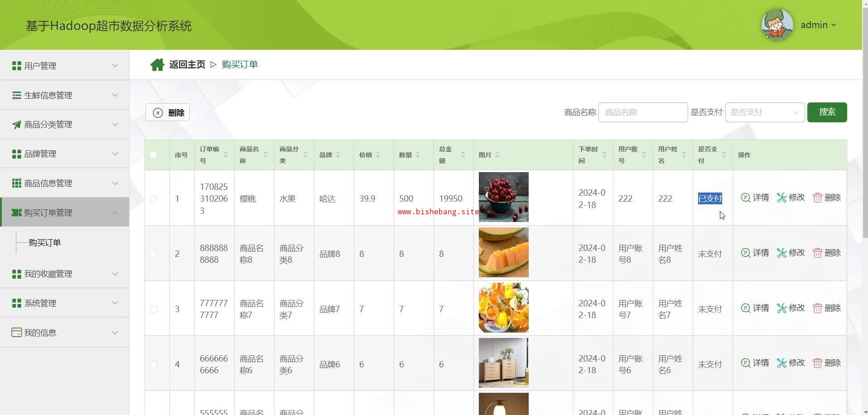Collapse the 购买订单管理 menu chevron
This screenshot has height=415, width=868.
tap(115, 212)
